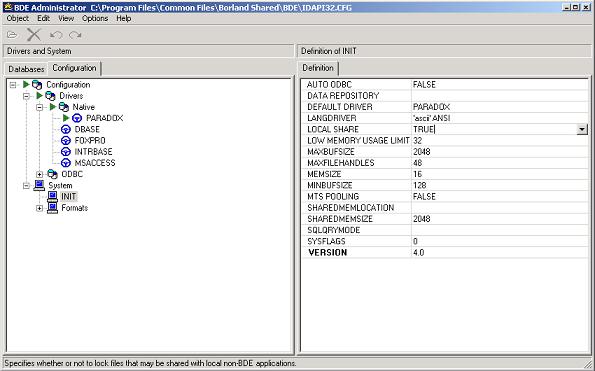Image resolution: width=595 pixels, height=371 pixels.
Task: Select the Native node icon
Action: click(x=64, y=107)
